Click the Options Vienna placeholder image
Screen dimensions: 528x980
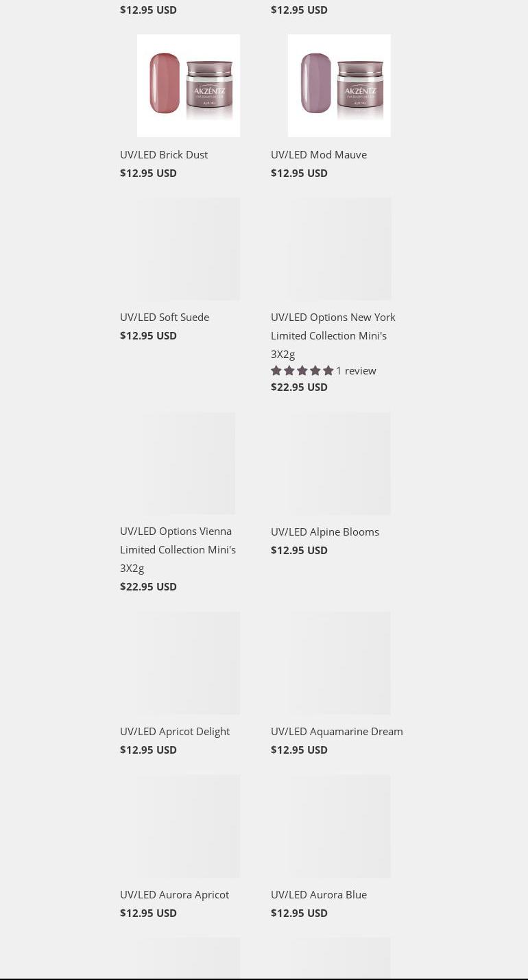pos(189,464)
